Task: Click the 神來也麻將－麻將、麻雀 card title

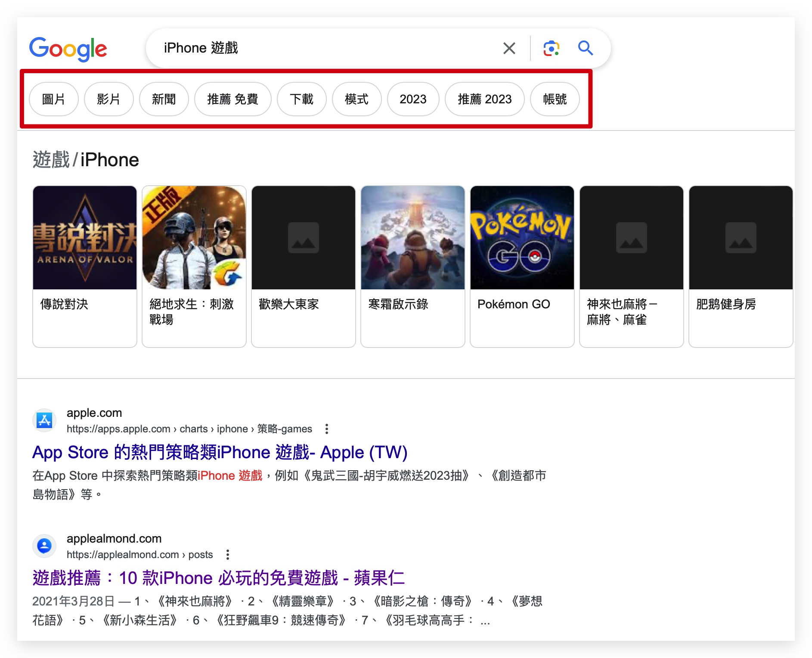Action: [x=622, y=312]
